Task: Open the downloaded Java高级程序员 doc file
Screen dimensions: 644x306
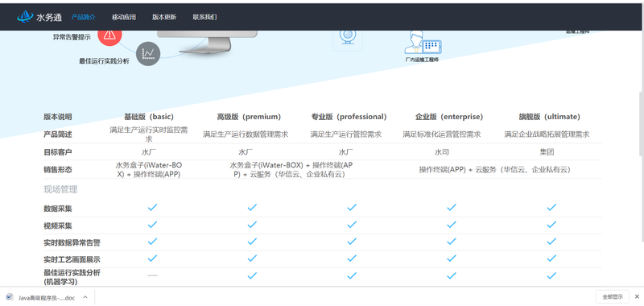Action: click(41, 297)
